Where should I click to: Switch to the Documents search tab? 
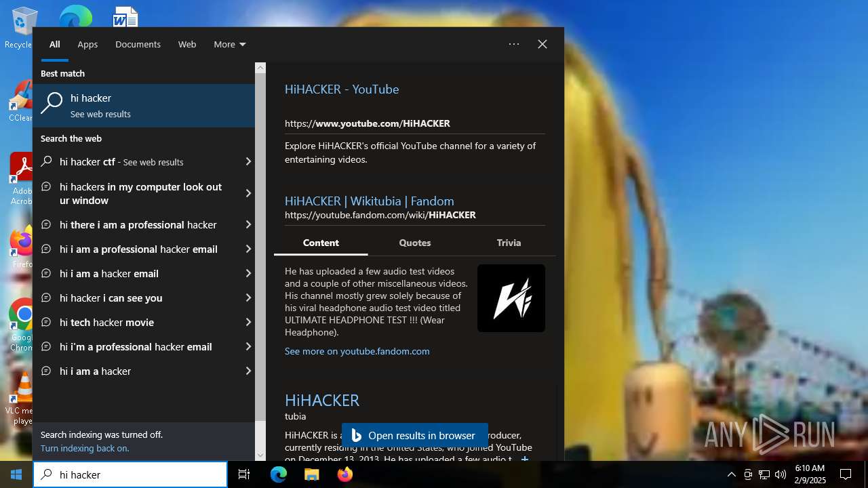click(138, 44)
